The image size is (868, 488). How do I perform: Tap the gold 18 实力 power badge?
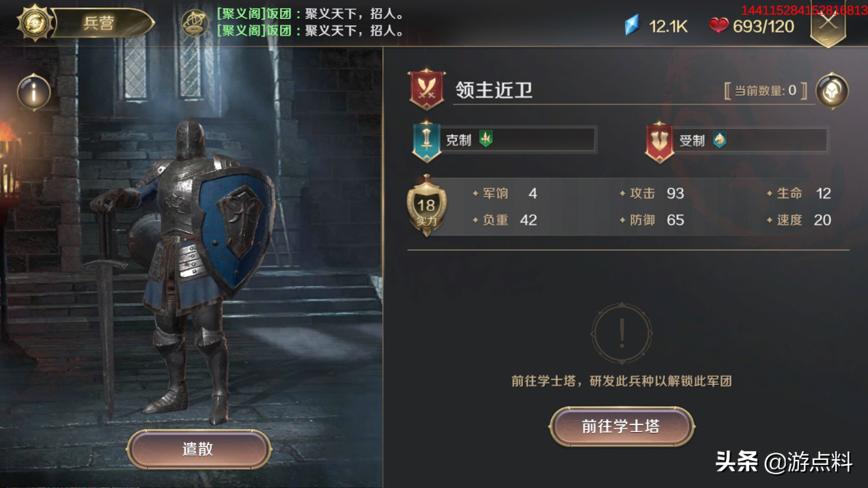click(426, 206)
